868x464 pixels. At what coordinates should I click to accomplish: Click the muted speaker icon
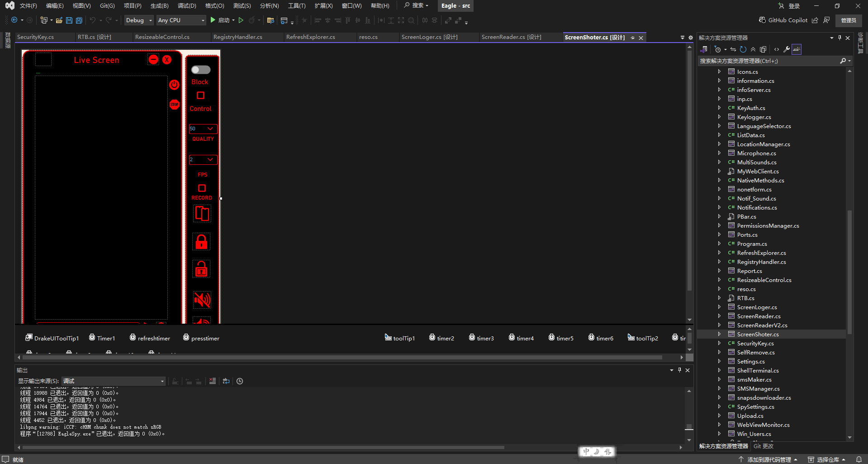pos(202,300)
